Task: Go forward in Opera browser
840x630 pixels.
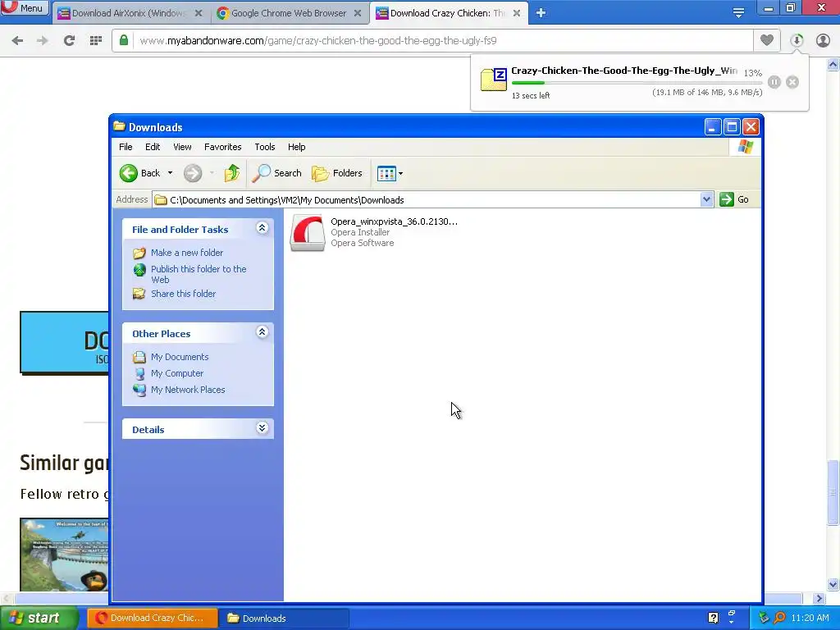Action: [43, 40]
